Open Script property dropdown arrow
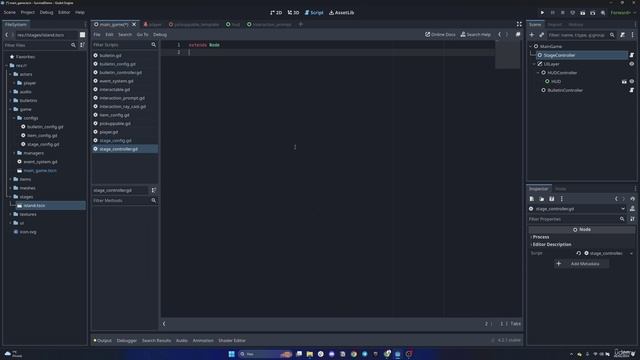640x360 pixels. (631, 253)
